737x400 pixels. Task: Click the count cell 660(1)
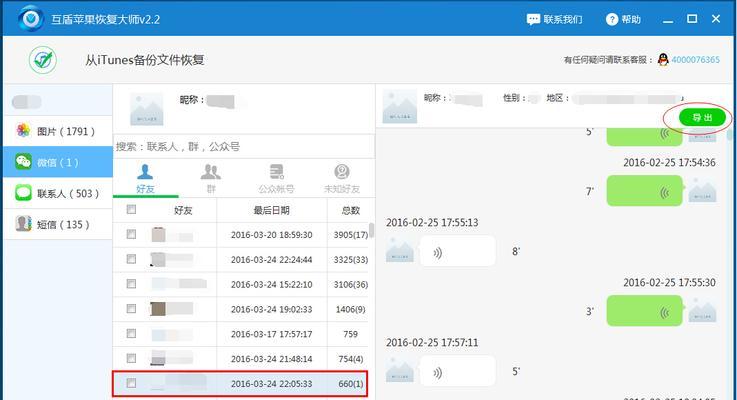click(x=351, y=384)
